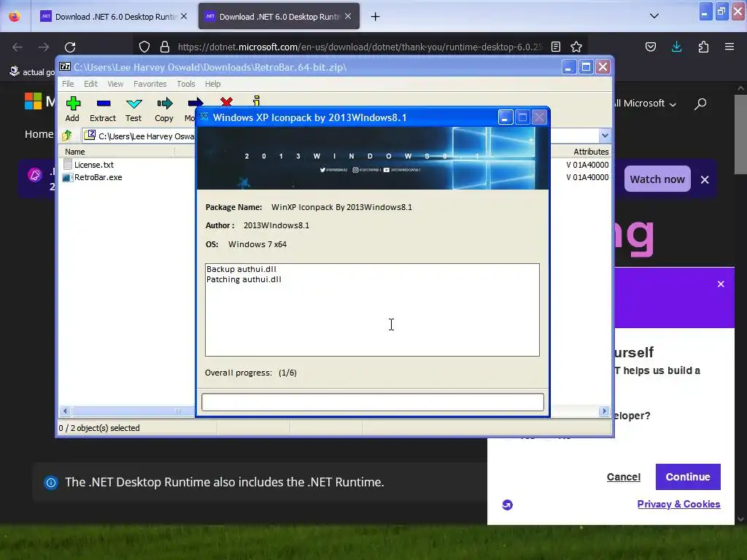Viewport: 747px width, 560px height.
Task: Expand the 7-Zip address path dropdown
Action: [x=605, y=136]
